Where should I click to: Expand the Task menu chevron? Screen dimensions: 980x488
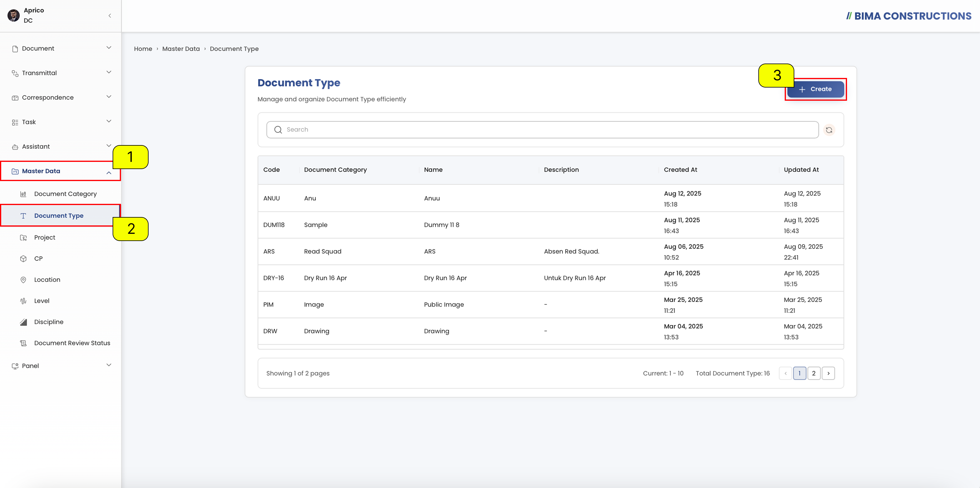(109, 121)
